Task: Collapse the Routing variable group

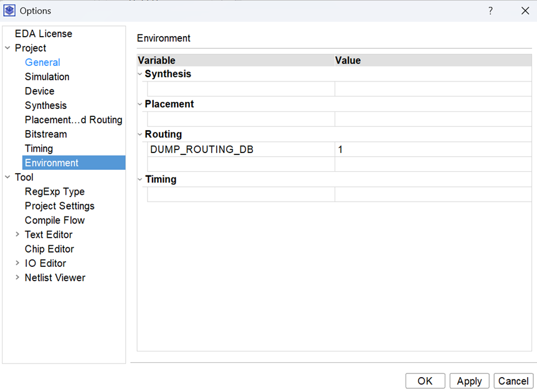Action: tap(140, 134)
